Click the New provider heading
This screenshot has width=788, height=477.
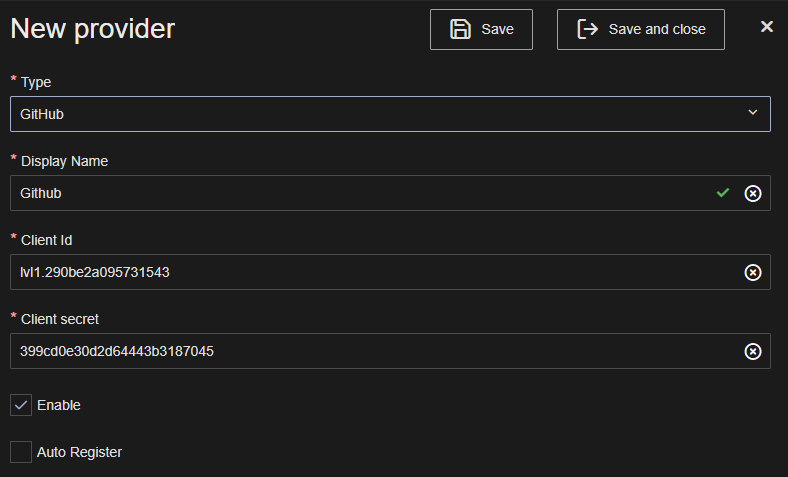(x=93, y=29)
